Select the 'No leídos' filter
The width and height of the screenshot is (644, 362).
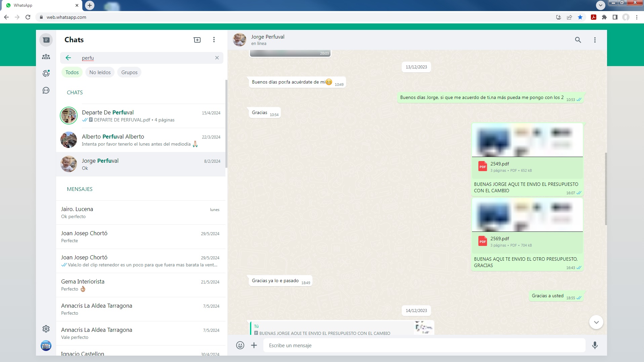click(100, 72)
